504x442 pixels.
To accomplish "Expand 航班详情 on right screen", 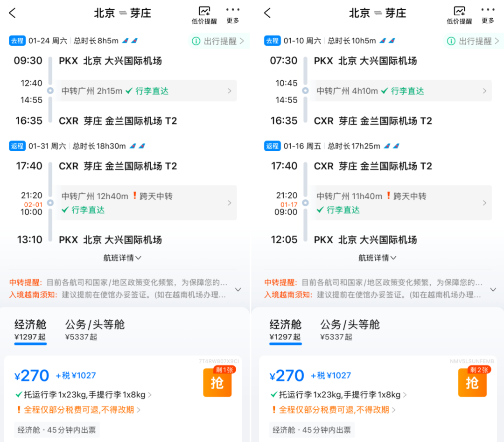I will click(378, 258).
